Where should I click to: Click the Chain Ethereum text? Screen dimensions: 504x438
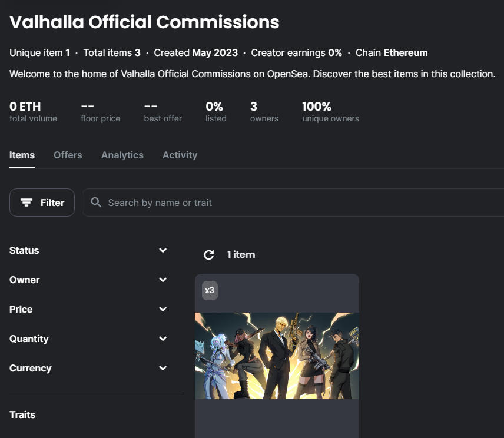[x=392, y=53]
